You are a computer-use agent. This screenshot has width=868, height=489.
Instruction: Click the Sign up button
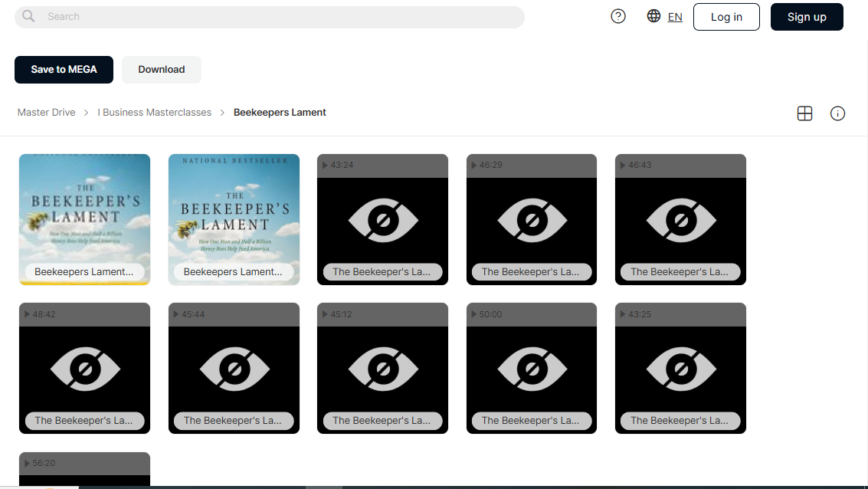click(x=807, y=17)
